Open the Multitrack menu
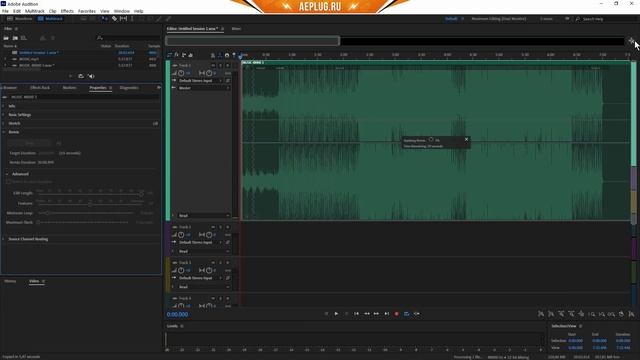The width and height of the screenshot is (640, 360). (35, 11)
